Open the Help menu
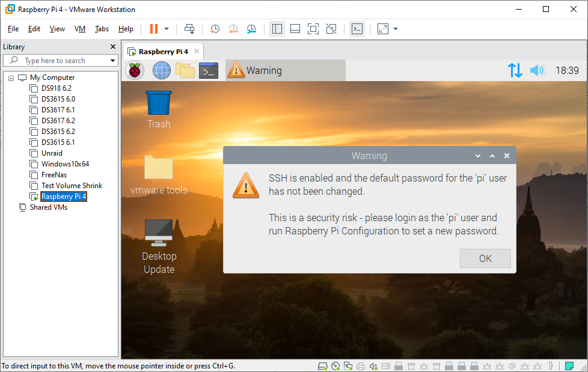 [126, 29]
